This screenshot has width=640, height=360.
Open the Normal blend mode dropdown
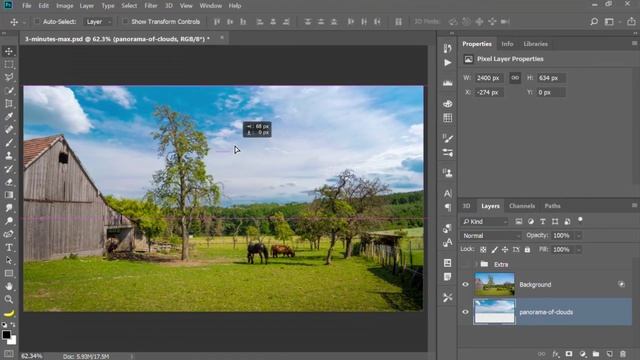[x=491, y=236]
